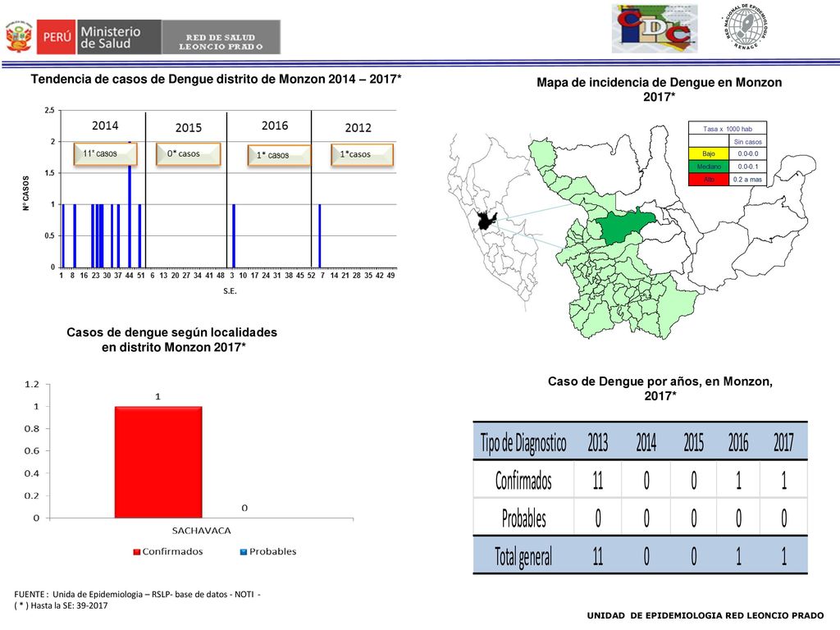Image resolution: width=840 pixels, height=630 pixels.
Task: Click the '0.2 a mas' legend value
Action: pyautogui.click(x=747, y=180)
